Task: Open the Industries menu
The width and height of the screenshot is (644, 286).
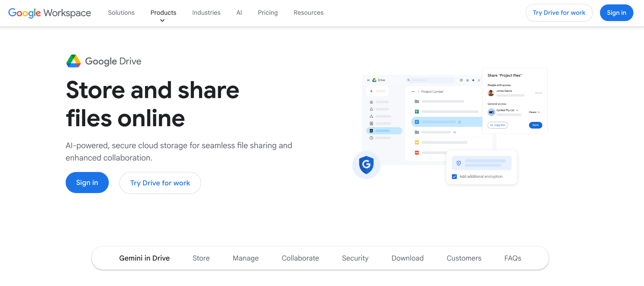Action: (206, 13)
